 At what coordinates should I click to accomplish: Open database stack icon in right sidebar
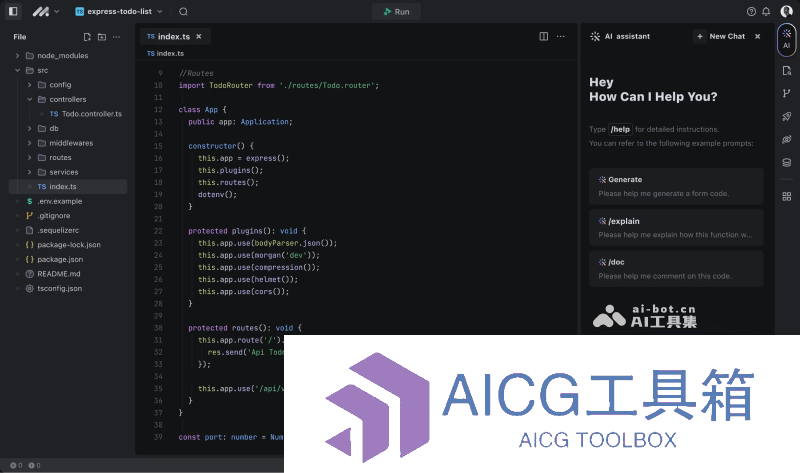tap(786, 163)
